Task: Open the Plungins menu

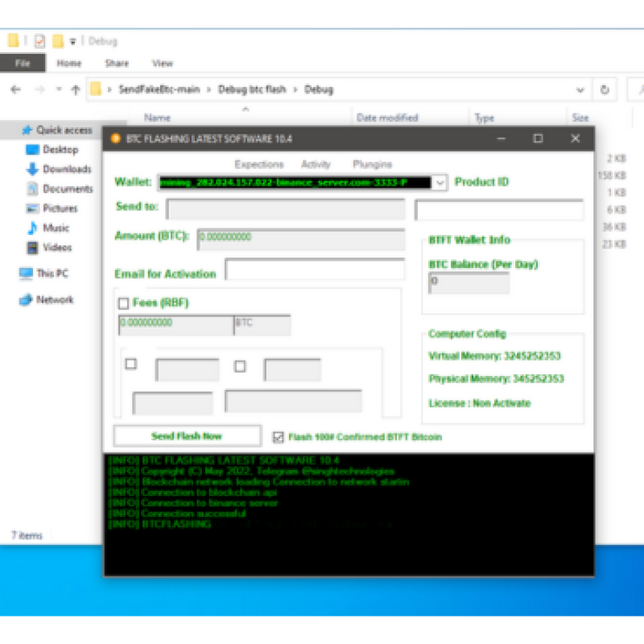Action: 373,165
